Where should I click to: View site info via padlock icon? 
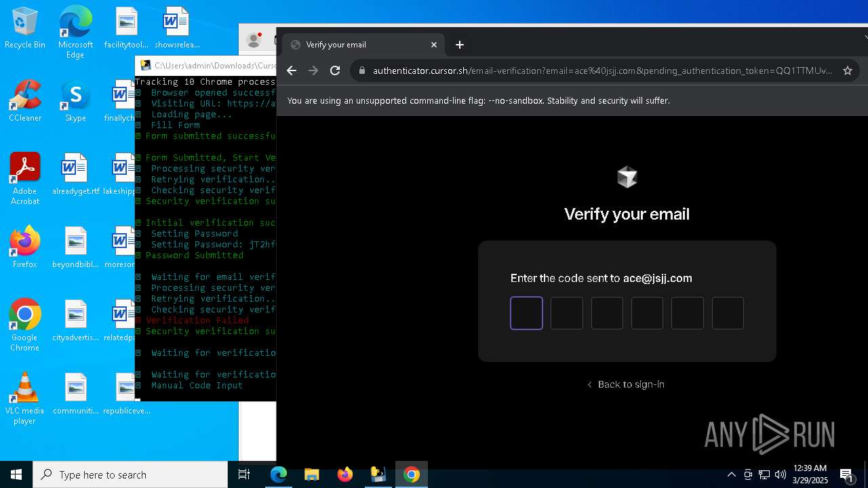(361, 70)
